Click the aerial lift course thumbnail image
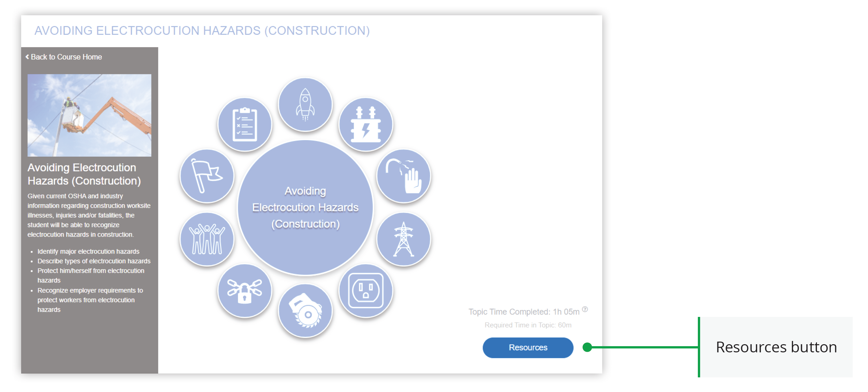This screenshot has width=868, height=392. [x=89, y=114]
